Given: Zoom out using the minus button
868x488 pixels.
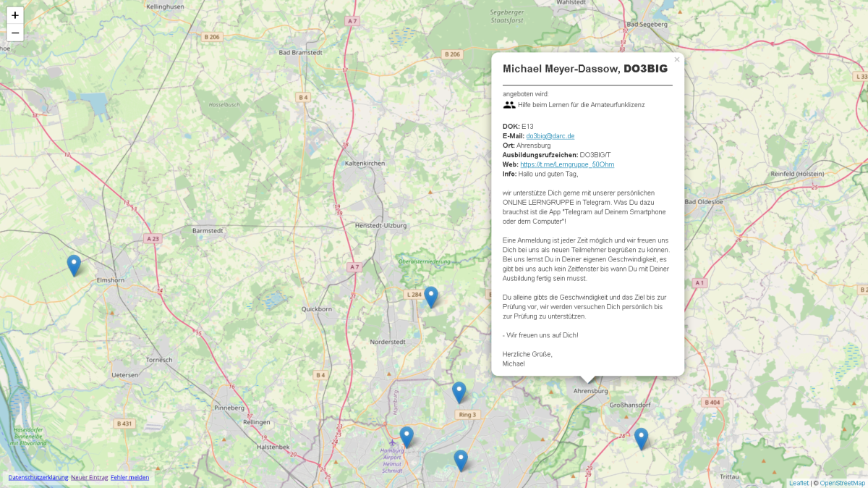Looking at the screenshot, I should point(15,33).
